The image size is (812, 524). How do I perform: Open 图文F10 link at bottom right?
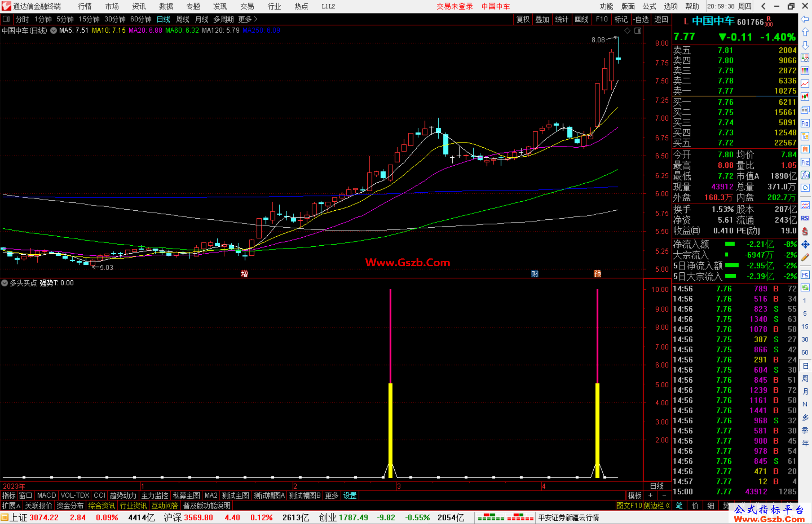click(629, 506)
